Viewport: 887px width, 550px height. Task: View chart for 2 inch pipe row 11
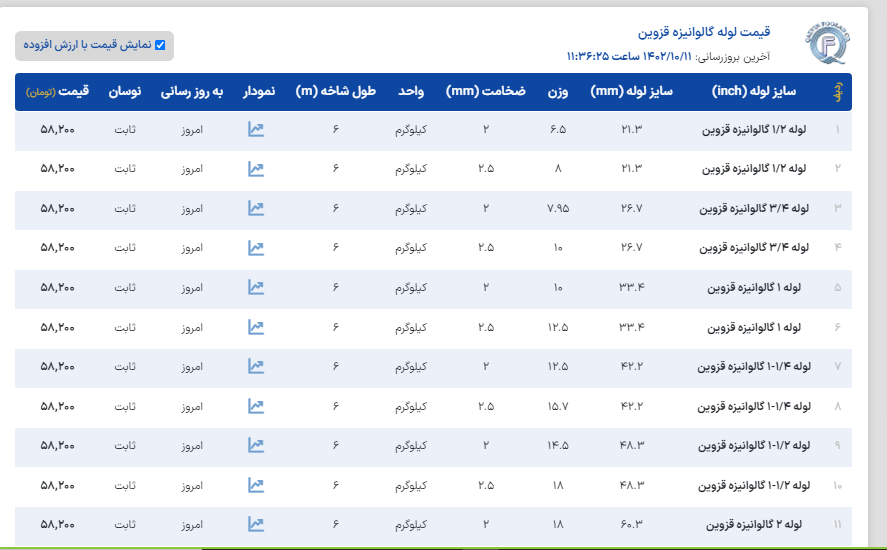(256, 524)
